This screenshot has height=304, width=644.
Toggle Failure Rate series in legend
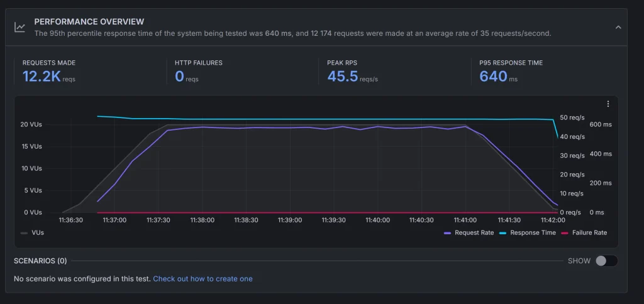pyautogui.click(x=584, y=232)
